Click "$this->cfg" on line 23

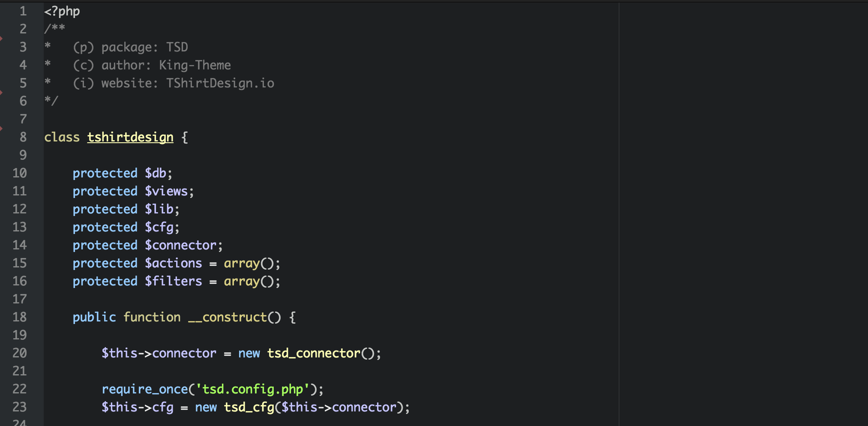pos(138,407)
